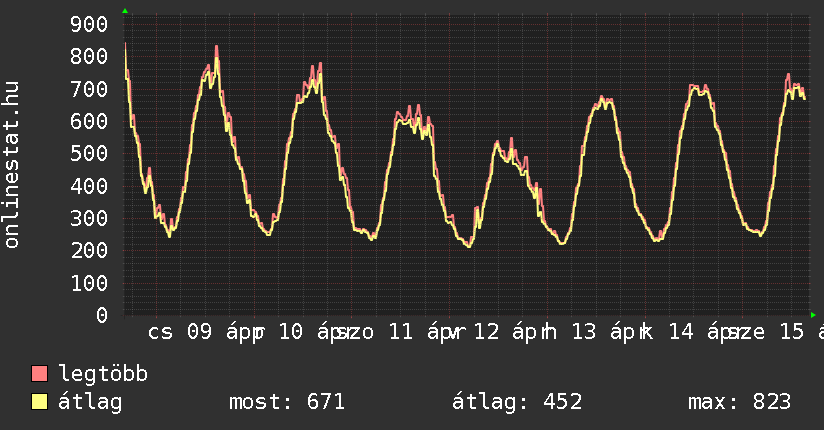Select the 09 ápr date label

point(222,332)
